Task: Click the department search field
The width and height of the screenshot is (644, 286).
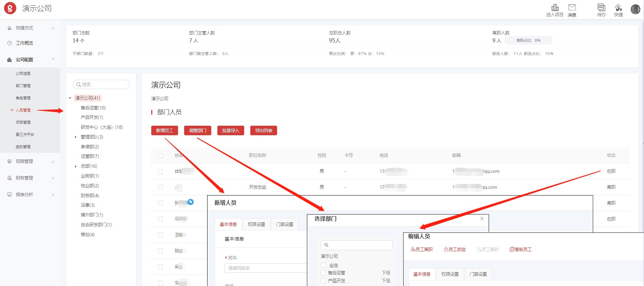Action: (x=101, y=84)
